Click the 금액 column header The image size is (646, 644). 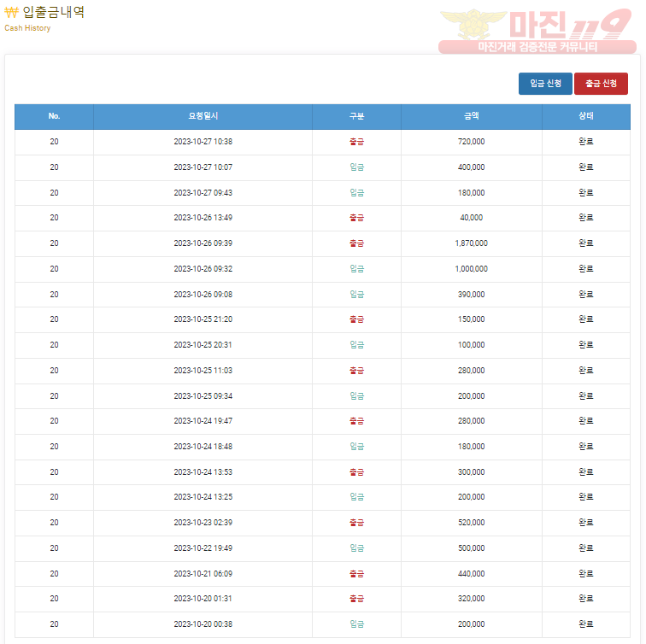(x=471, y=116)
